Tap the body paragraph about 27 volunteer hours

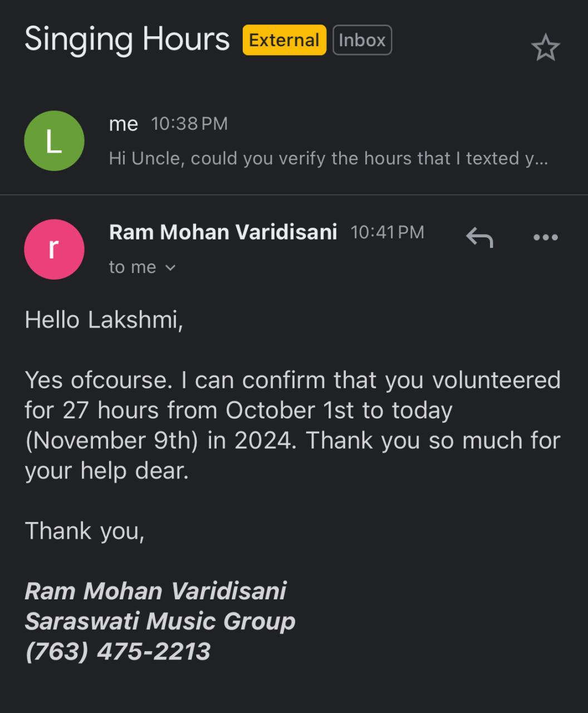292,425
